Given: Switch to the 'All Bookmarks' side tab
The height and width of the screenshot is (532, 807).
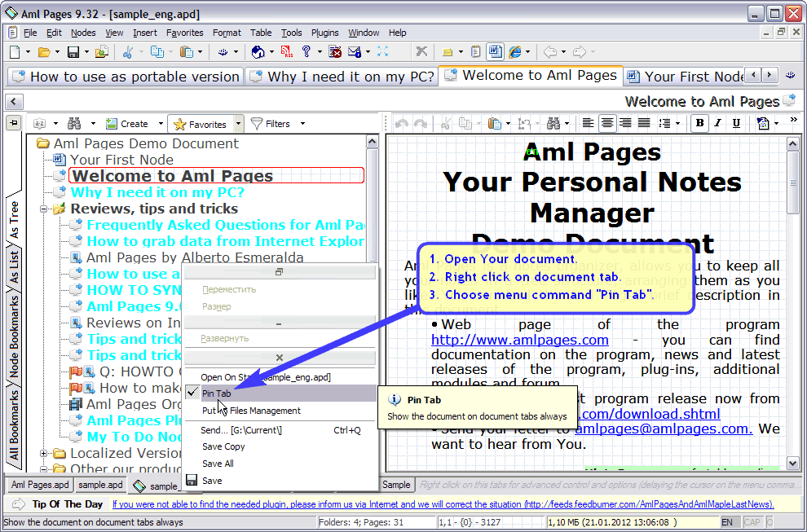Looking at the screenshot, I should click(15, 425).
